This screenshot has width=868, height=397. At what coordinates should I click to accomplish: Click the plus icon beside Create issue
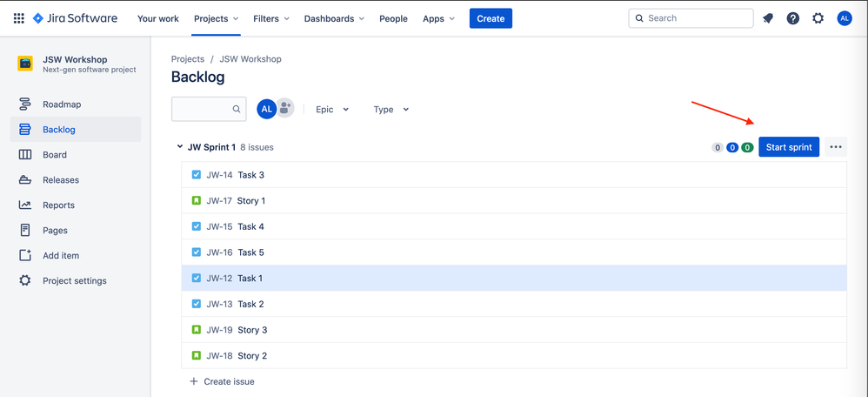tap(194, 381)
